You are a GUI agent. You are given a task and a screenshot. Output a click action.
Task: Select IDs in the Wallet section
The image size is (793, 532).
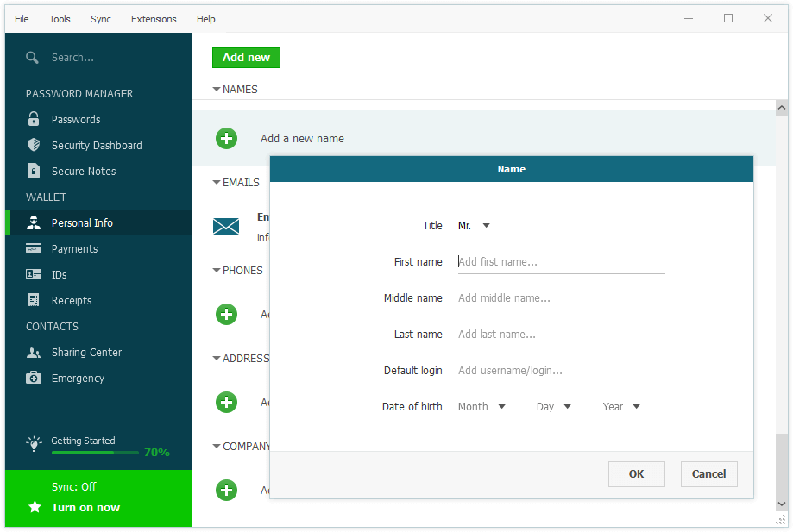coord(60,274)
